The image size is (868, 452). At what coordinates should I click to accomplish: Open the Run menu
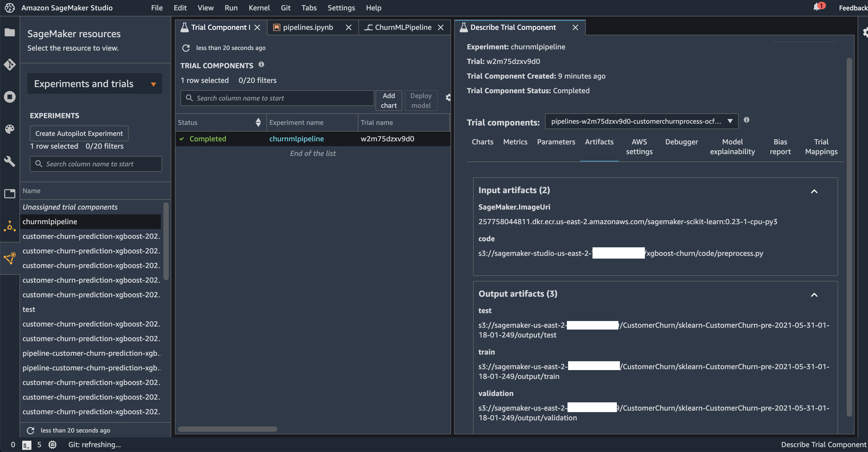click(x=231, y=8)
